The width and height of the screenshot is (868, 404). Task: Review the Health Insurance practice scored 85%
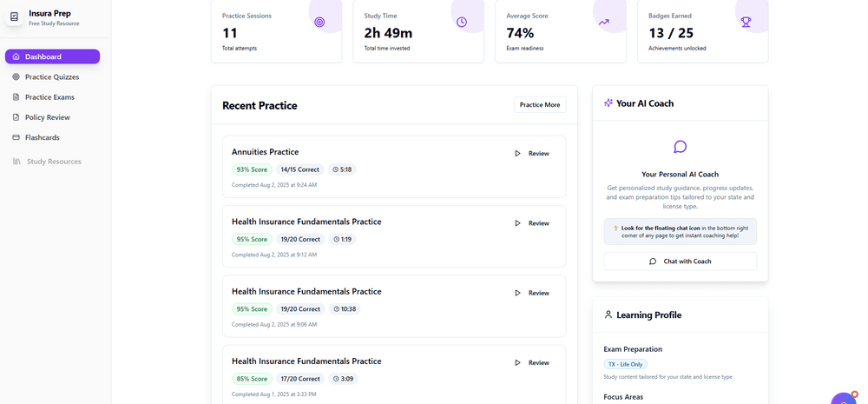[x=532, y=363]
